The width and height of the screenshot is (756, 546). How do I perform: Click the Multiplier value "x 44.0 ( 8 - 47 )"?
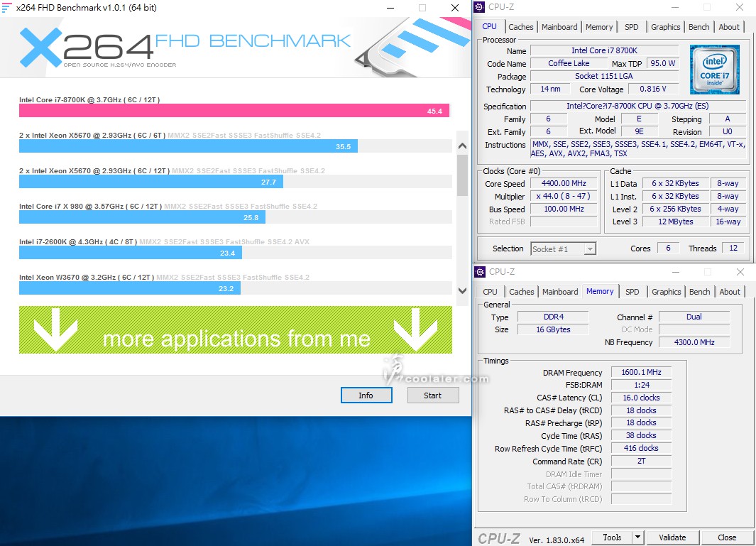[564, 196]
